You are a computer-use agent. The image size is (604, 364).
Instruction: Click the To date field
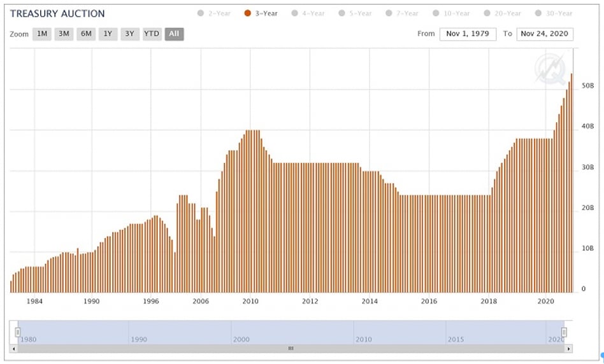coord(545,34)
